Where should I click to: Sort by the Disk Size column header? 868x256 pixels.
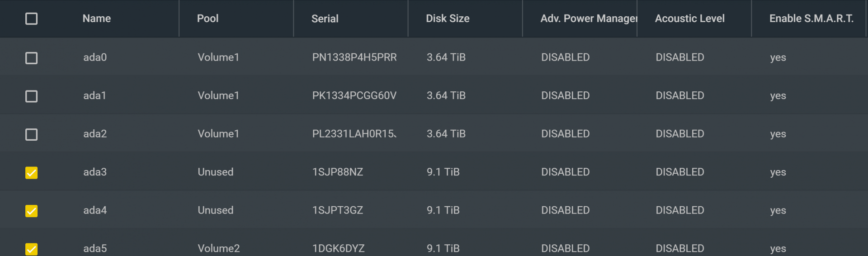[448, 19]
